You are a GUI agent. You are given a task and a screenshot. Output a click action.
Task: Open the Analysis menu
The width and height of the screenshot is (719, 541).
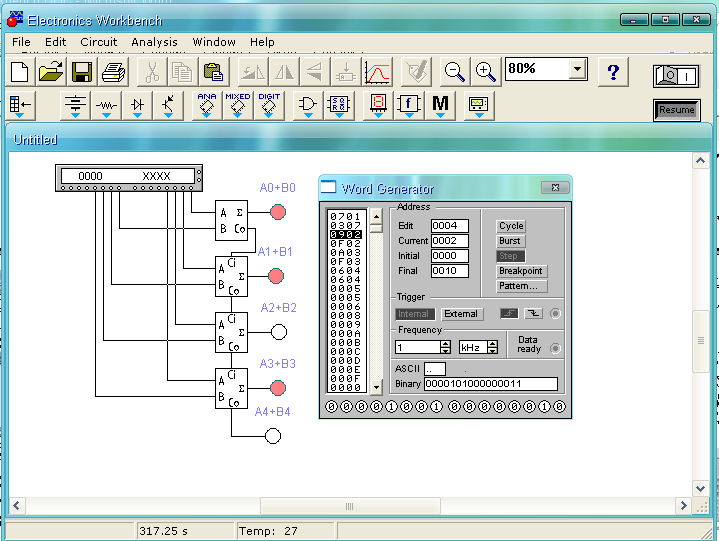[x=155, y=42]
